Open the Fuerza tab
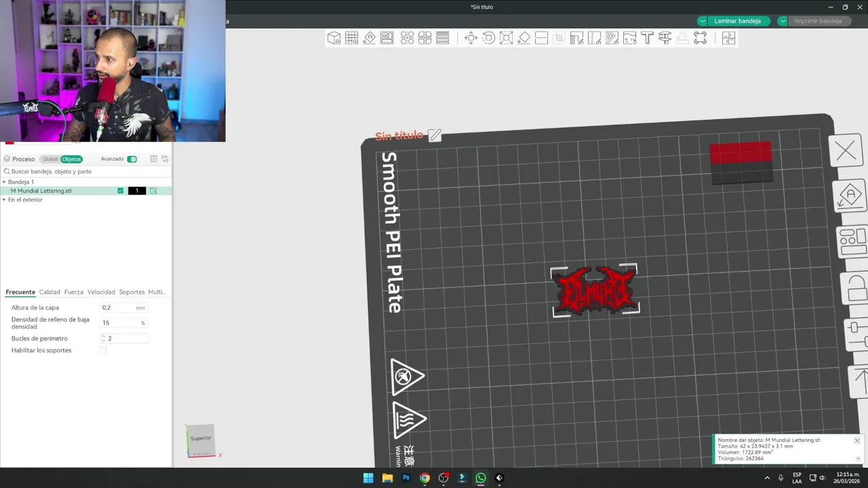 (x=74, y=292)
